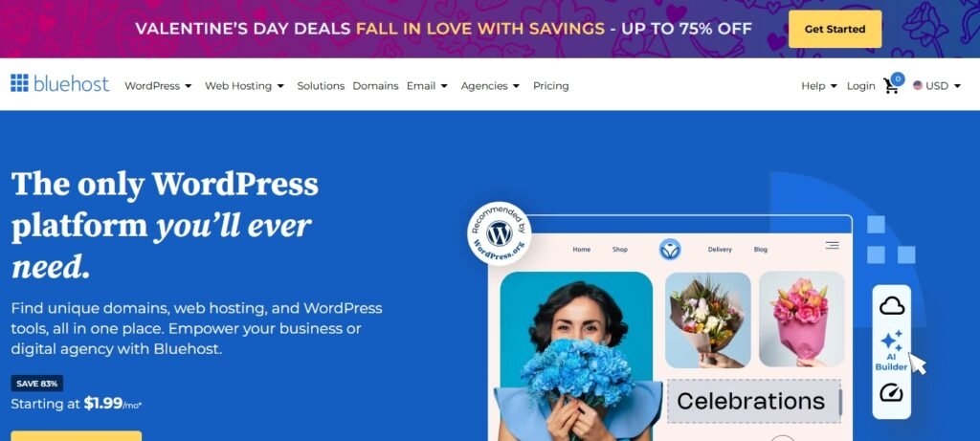
Task: Click the US flag currency icon
Action: 918,85
